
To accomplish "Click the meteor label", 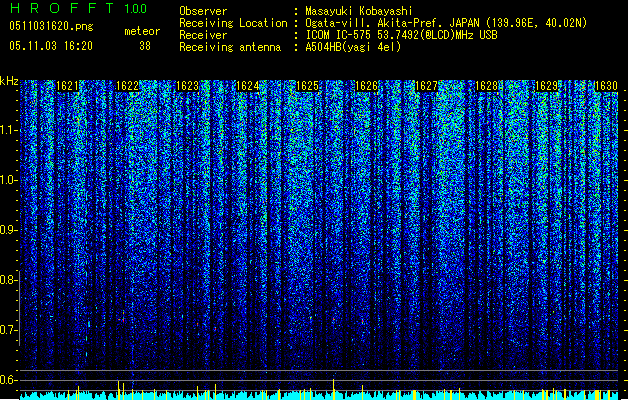I will (x=142, y=31).
